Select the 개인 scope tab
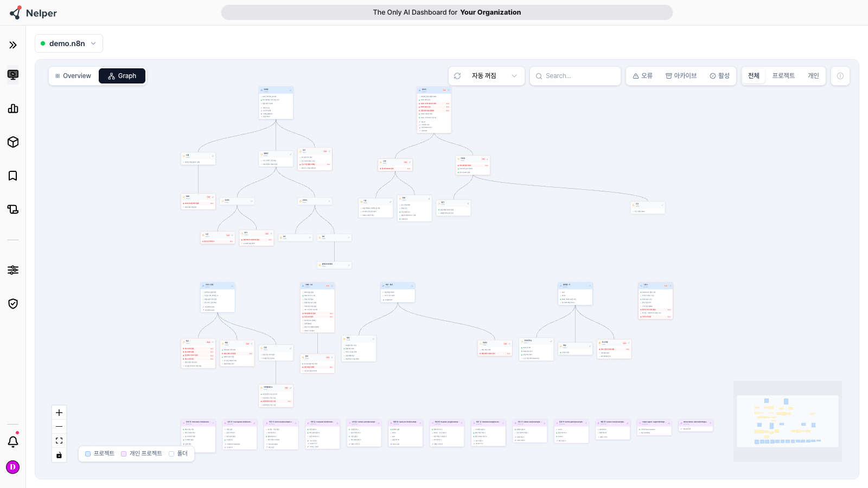 pyautogui.click(x=813, y=76)
